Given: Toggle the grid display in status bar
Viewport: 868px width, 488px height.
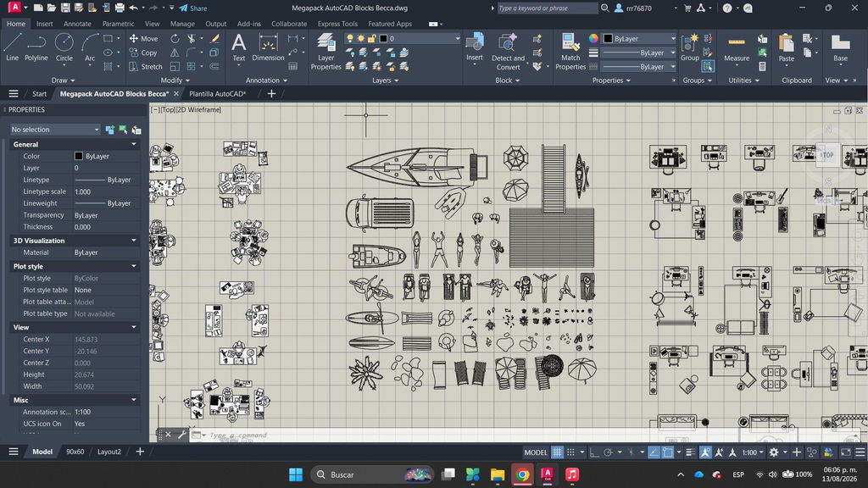Looking at the screenshot, I should [x=557, y=452].
